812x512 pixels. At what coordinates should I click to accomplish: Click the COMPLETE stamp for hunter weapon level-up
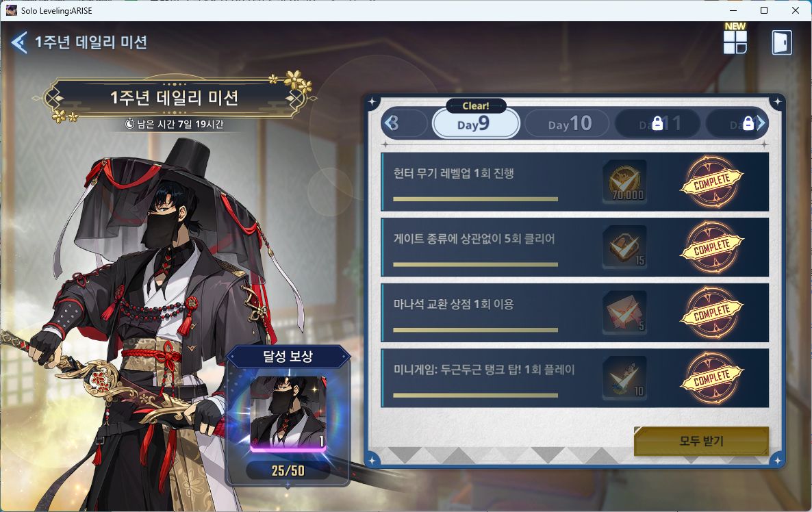[712, 181]
